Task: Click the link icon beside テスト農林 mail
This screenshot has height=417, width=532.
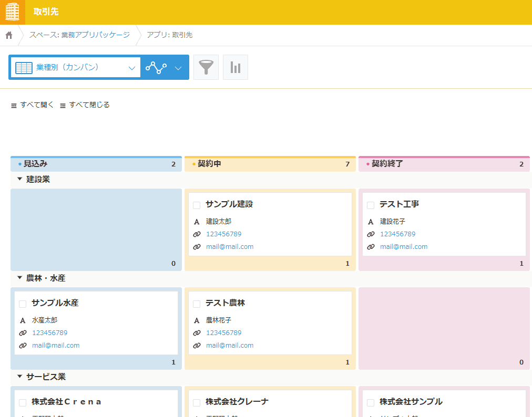Action: coord(197,346)
